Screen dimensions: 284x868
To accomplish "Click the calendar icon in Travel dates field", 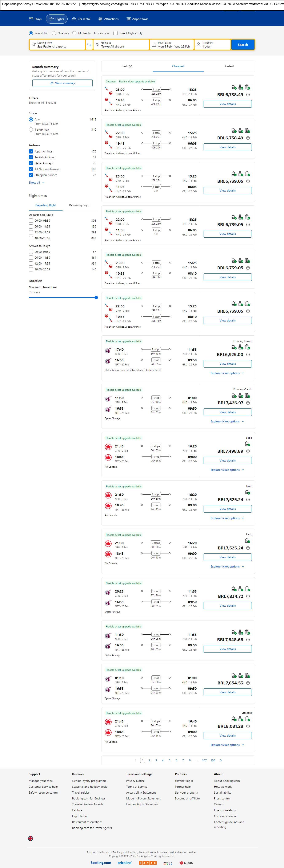I will (154, 45).
